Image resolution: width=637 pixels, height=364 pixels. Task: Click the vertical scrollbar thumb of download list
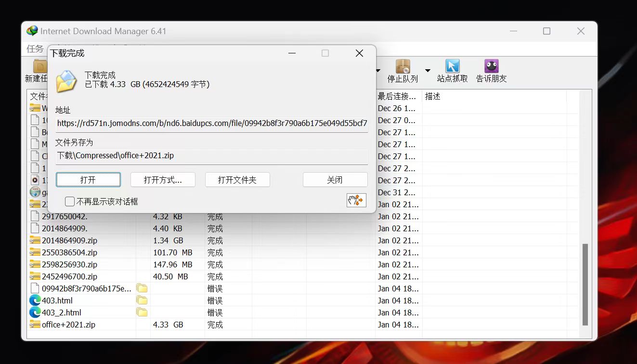tap(585, 284)
